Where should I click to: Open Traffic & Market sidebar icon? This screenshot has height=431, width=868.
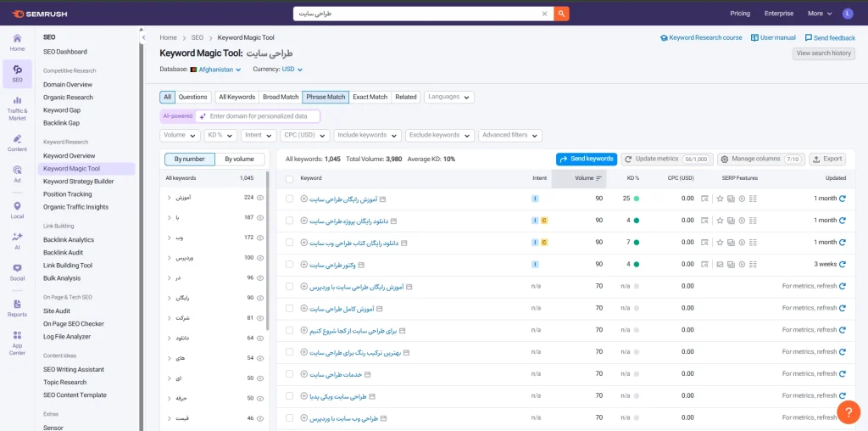pyautogui.click(x=17, y=108)
